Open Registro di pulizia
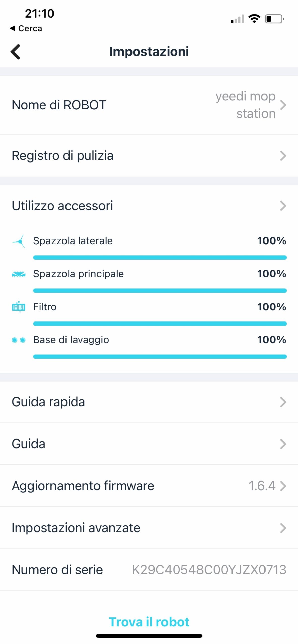298x644 pixels. click(149, 156)
